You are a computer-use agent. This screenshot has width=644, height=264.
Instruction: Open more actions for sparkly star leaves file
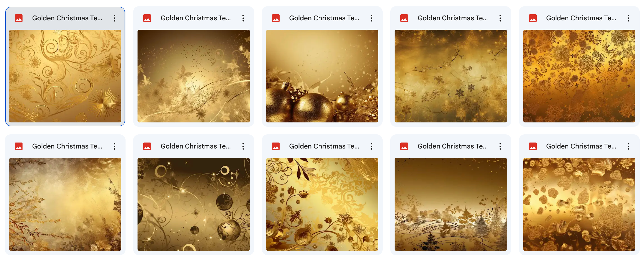click(243, 18)
